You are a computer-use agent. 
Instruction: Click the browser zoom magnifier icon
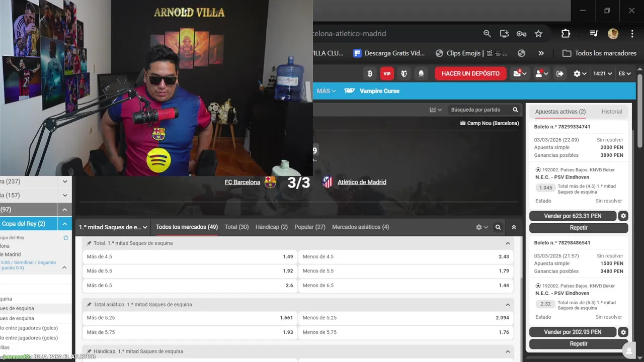click(x=487, y=34)
